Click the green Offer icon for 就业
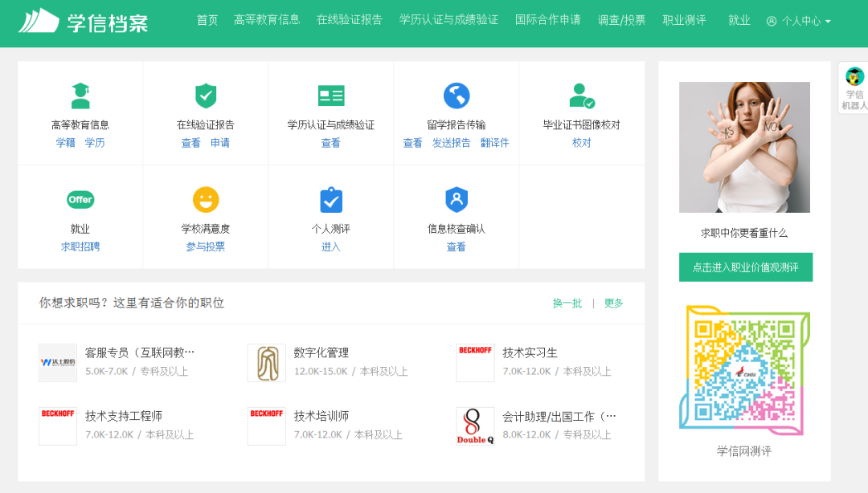The image size is (868, 493). point(80,200)
